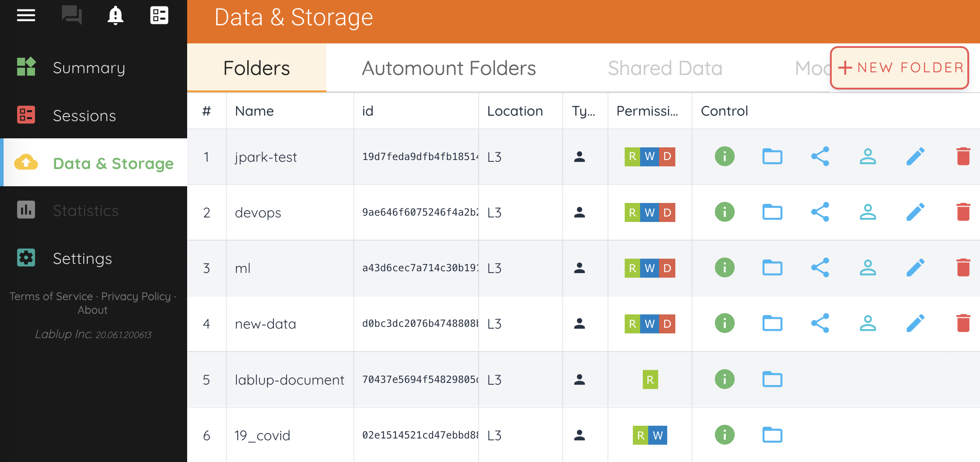Edit devops folder with pencil icon
Viewport: 980px width, 462px height.
[x=915, y=212]
